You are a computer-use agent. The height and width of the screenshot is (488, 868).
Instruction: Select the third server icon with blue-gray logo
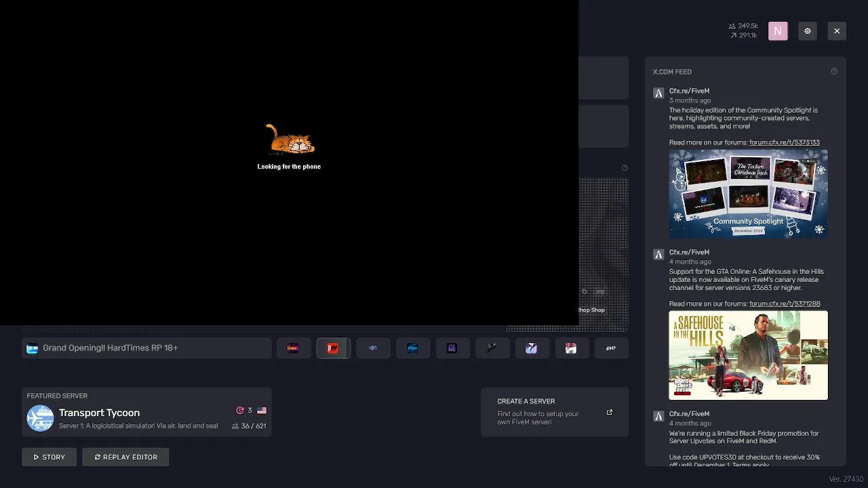(373, 348)
